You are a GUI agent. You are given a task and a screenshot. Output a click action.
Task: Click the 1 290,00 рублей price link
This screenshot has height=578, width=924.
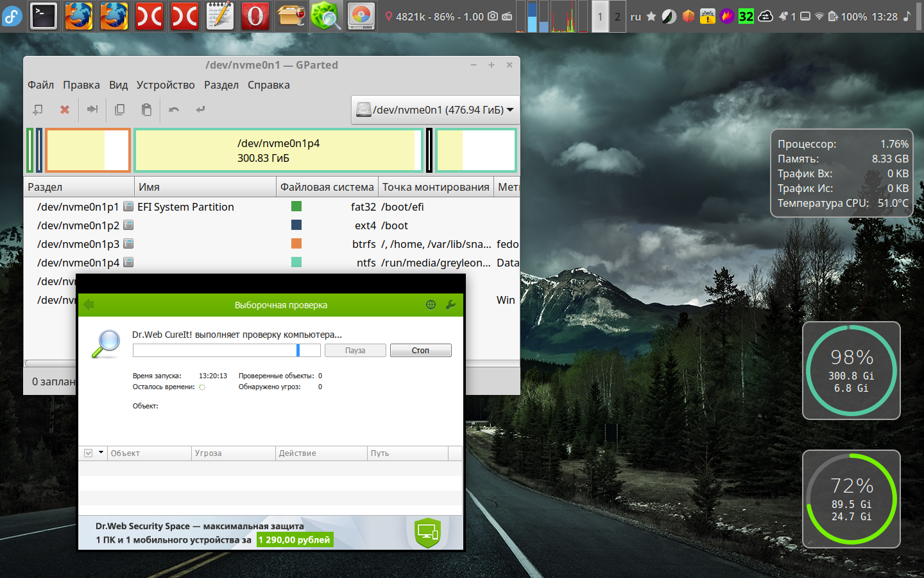(295, 540)
